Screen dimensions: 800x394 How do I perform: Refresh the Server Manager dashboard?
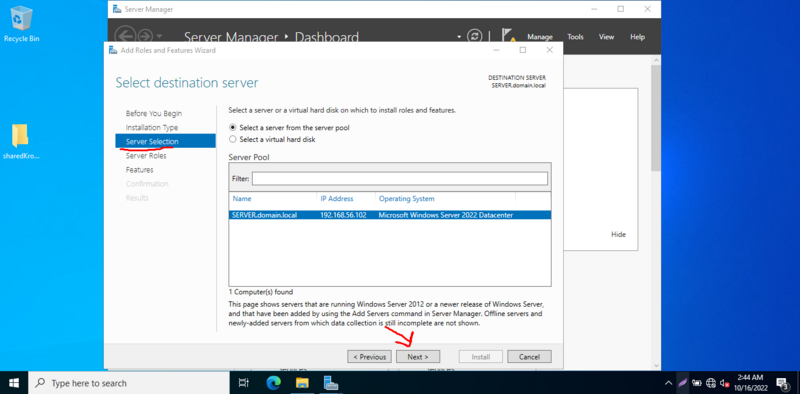[474, 37]
